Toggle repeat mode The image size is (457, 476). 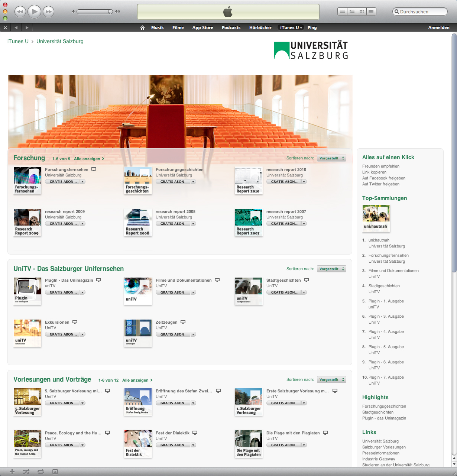click(x=40, y=472)
